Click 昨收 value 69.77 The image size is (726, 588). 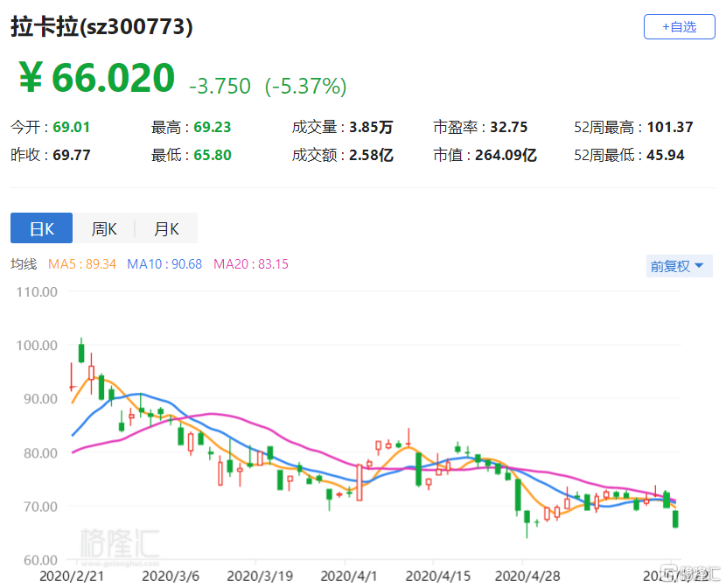tap(72, 155)
